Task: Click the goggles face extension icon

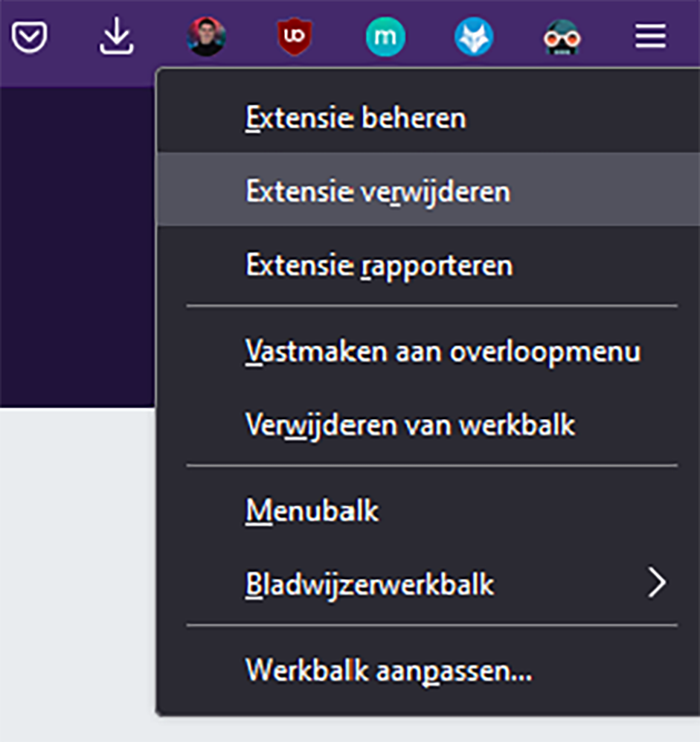Action: (x=562, y=37)
